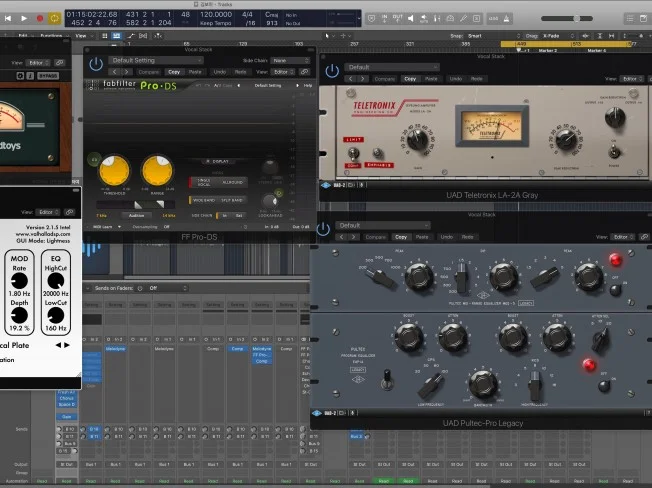
Task: Click the vertical auto-zoom icon
Action: click(x=600, y=36)
